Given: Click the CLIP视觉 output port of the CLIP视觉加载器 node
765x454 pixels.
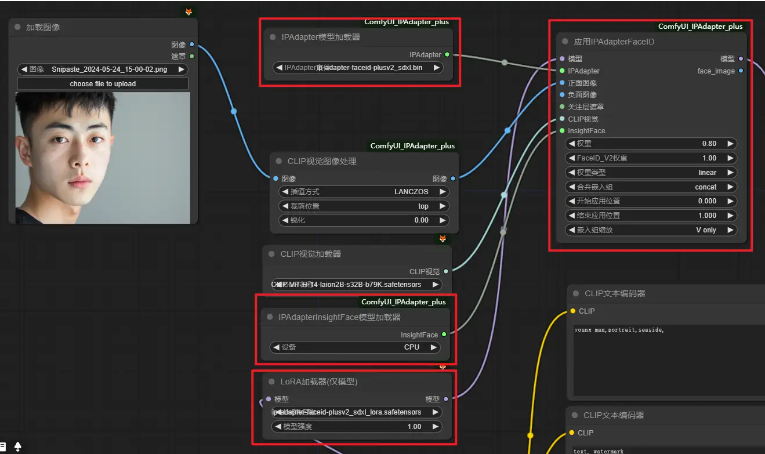Looking at the screenshot, I should click(445, 271).
